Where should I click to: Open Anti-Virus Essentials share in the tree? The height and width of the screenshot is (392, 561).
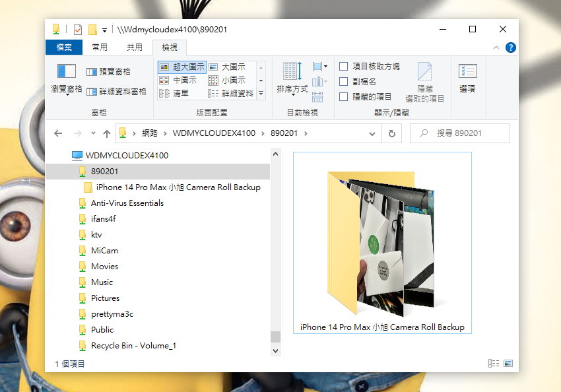pos(121,203)
